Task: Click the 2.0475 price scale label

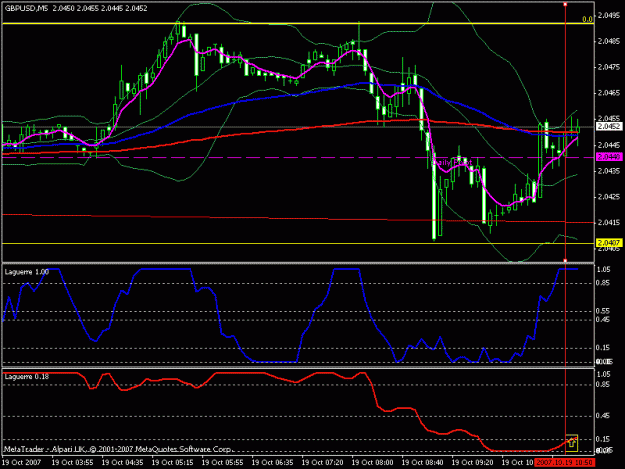Action: click(609, 67)
